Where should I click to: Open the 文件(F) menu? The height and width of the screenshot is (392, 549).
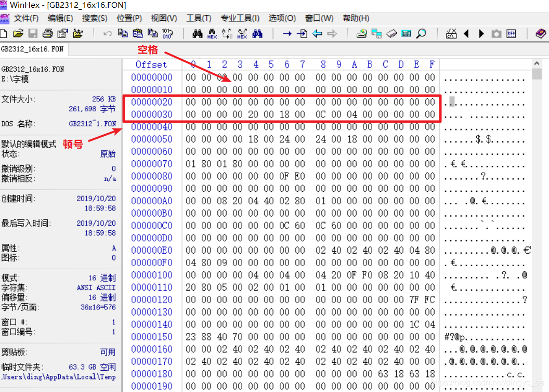tap(27, 18)
